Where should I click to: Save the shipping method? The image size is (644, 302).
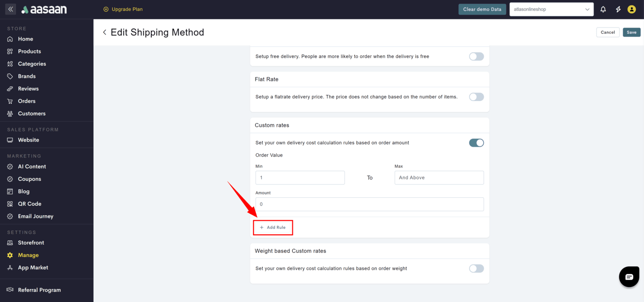coord(631,33)
